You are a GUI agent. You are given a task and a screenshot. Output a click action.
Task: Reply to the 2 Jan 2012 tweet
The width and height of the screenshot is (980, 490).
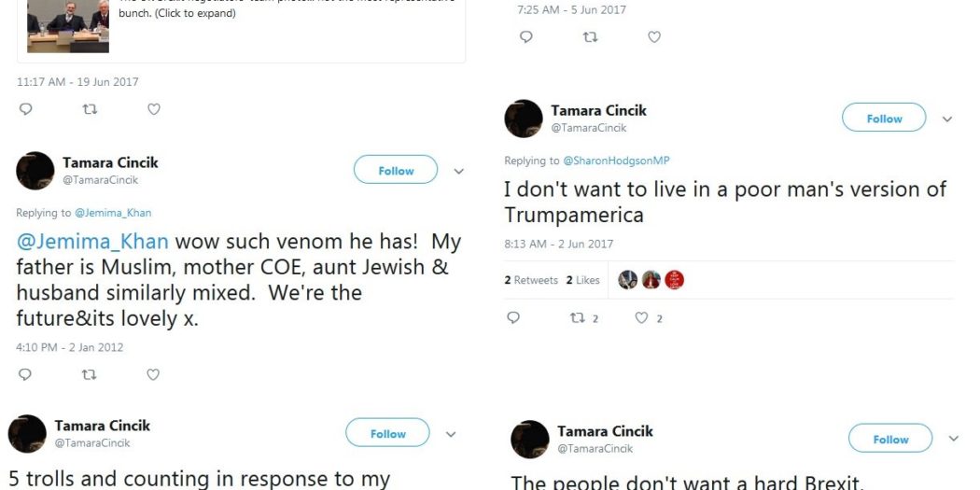25,374
